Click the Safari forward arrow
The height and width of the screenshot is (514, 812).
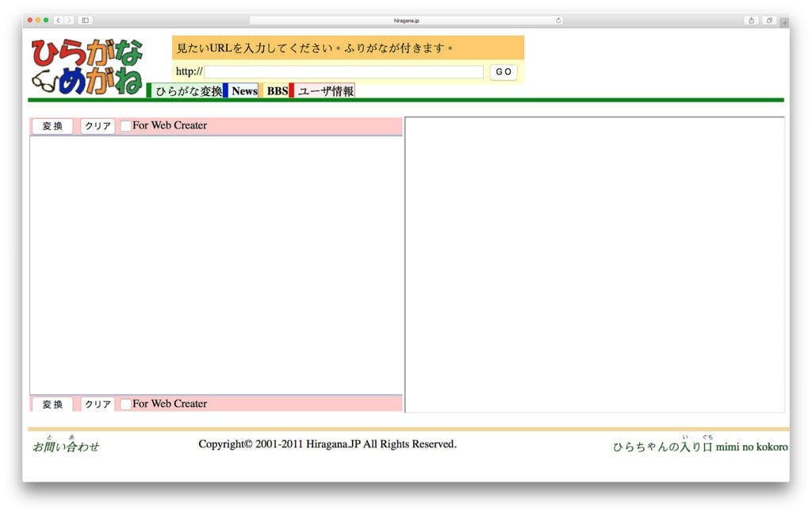[70, 20]
